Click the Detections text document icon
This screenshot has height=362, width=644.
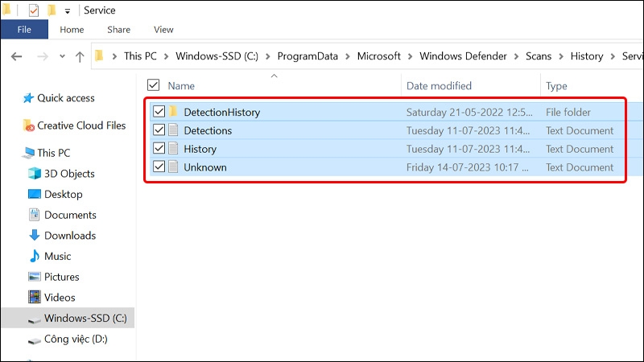coord(173,130)
